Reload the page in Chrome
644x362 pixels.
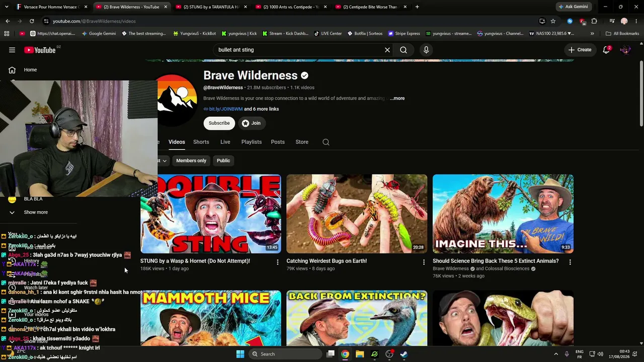[32, 21]
